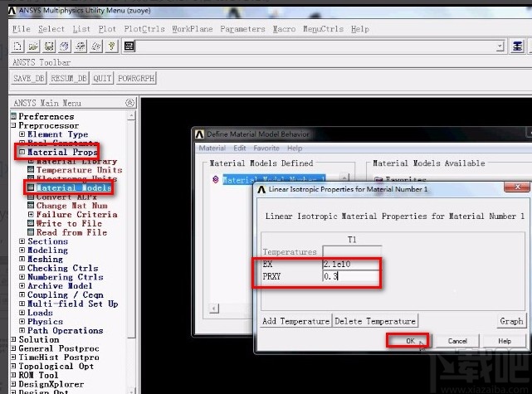Collapse the Material Props node
The image size is (532, 394).
[22, 152]
